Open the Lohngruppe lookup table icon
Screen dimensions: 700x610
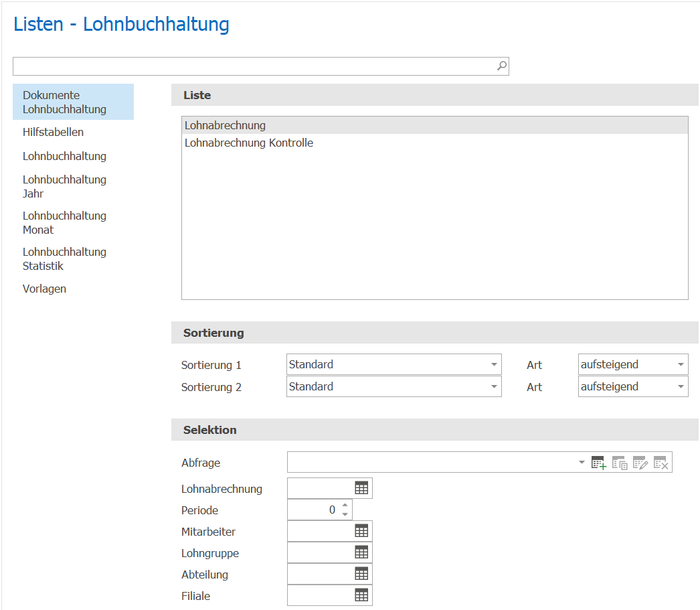(x=361, y=552)
